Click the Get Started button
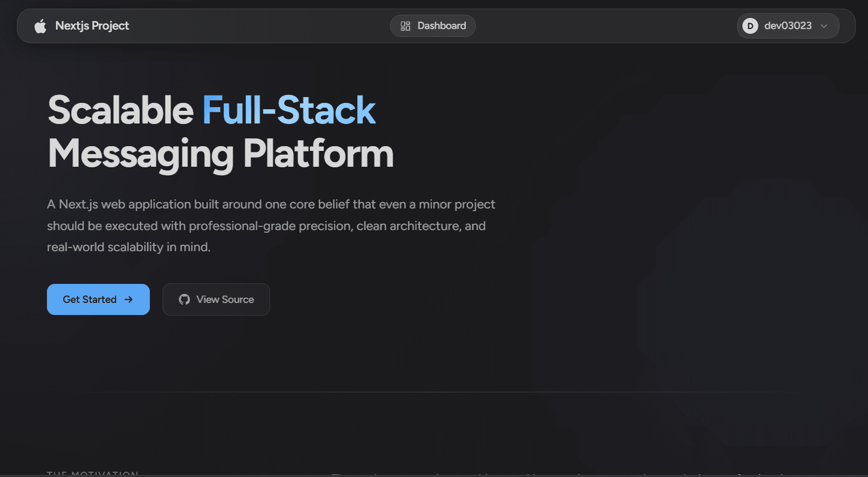868x477 pixels. (98, 299)
